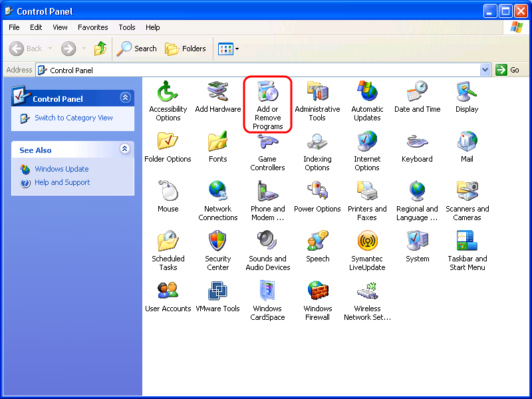The image size is (532, 399).
Task: Open the Fonts folder icon
Action: 217,146
